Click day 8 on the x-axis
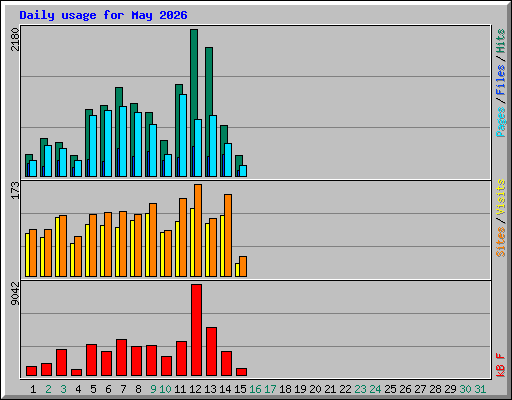Viewport: 512px width, 400px height. (138, 389)
